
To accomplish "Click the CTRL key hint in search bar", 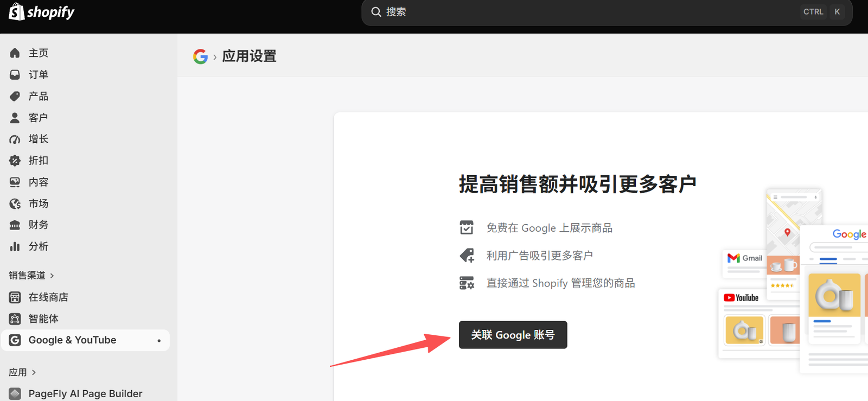I will pos(813,12).
